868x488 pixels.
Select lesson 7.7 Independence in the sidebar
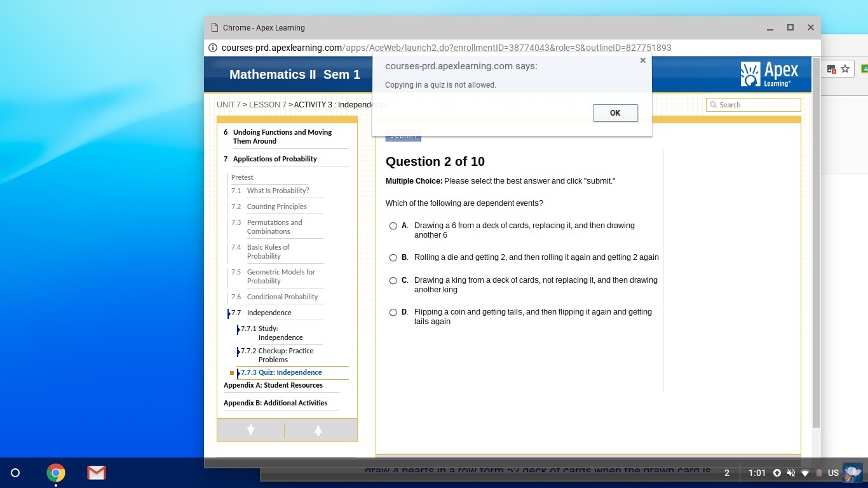(x=269, y=313)
